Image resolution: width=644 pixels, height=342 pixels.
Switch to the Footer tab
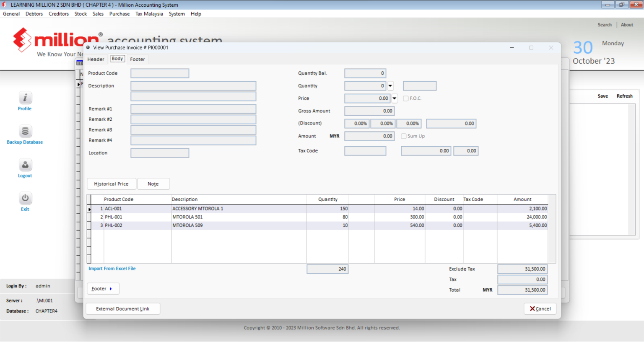(x=137, y=59)
